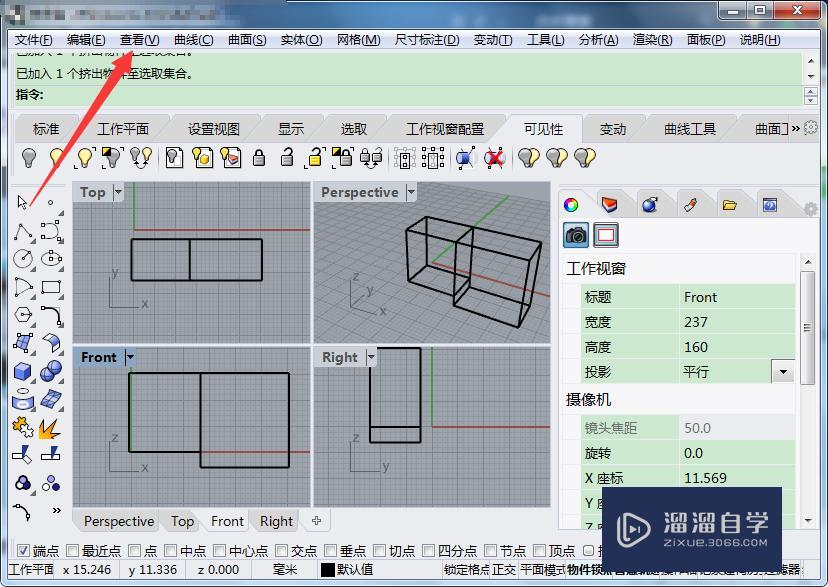Viewport: 828px width, 587px height.
Task: Click the swap locked and unlocked padlocks icon
Action: click(371, 157)
